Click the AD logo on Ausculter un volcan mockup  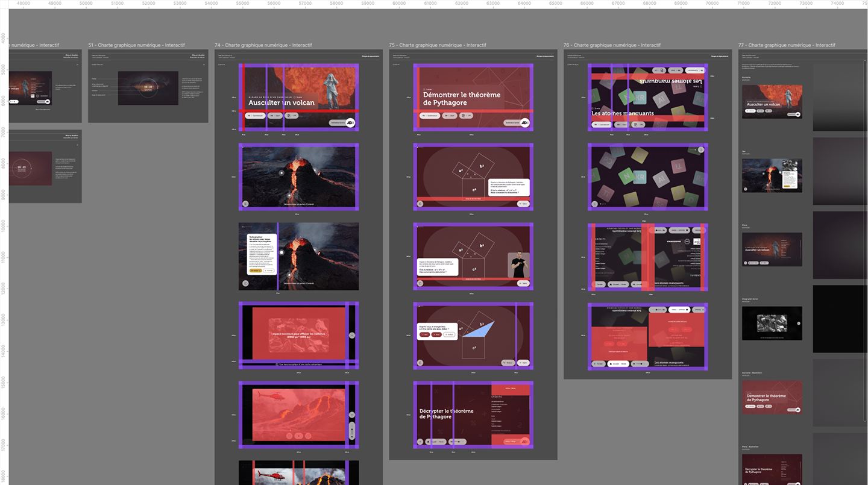(x=350, y=122)
